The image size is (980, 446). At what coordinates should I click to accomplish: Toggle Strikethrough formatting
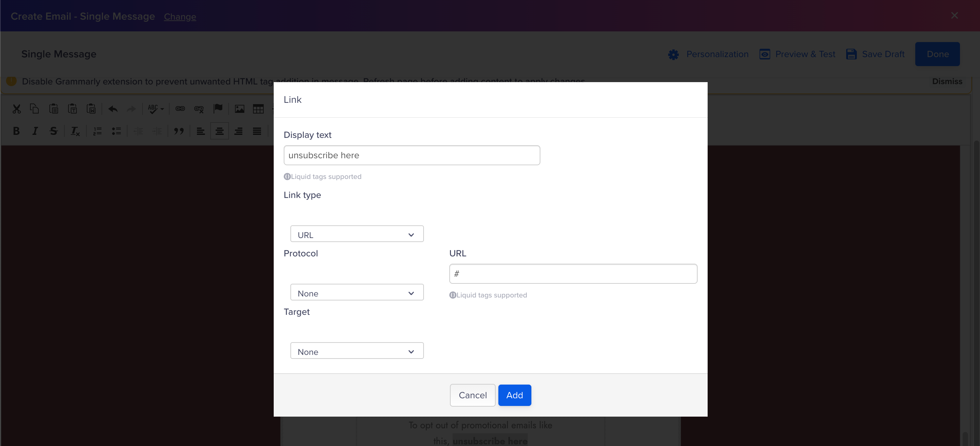pos(54,131)
